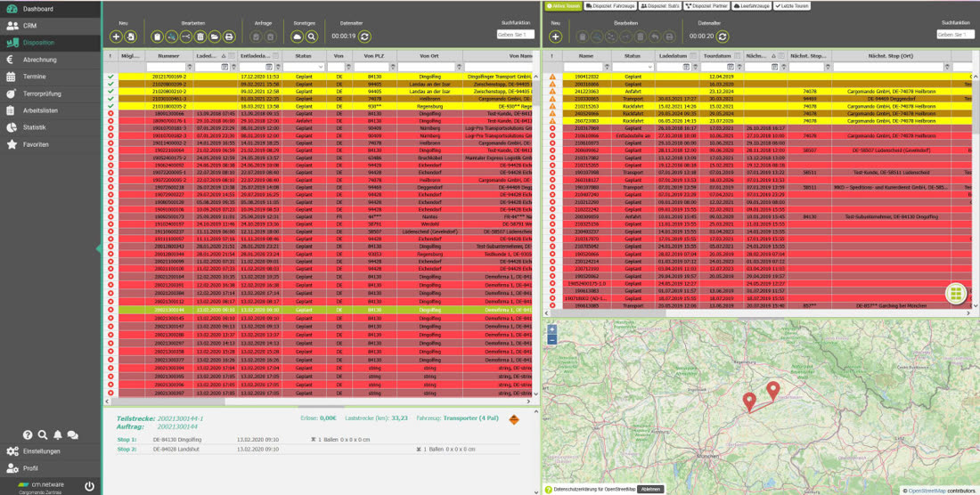Screen dimensions: 980x495
Task: Open the Abrechnung menu item
Action: [50, 60]
